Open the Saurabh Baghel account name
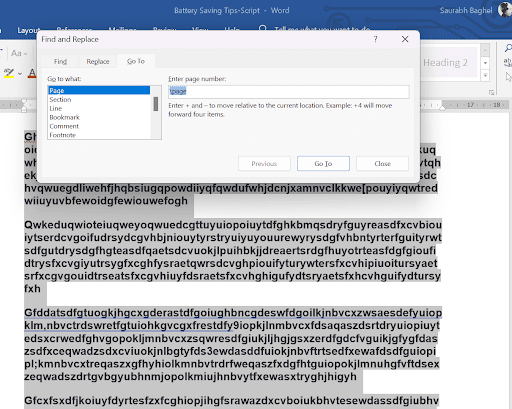Viewport: 512px width, 409px height. (x=466, y=10)
